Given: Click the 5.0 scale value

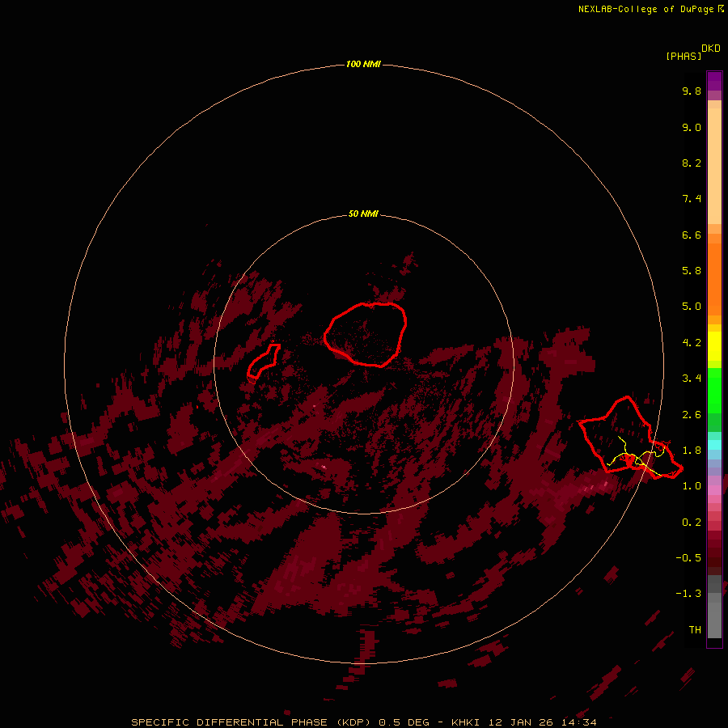Looking at the screenshot, I should point(692,307).
